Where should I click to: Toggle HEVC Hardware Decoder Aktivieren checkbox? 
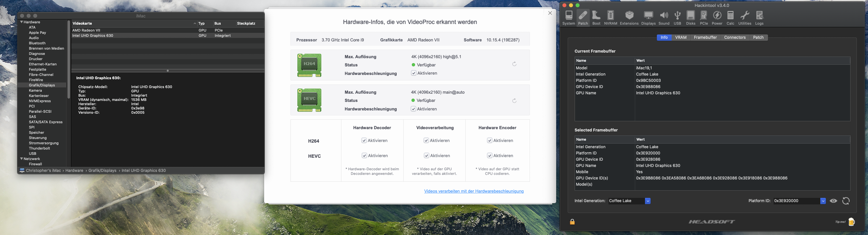(x=364, y=155)
